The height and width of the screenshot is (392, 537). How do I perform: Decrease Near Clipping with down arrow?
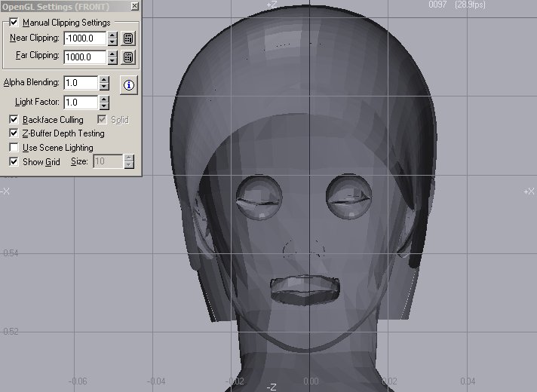(x=112, y=41)
